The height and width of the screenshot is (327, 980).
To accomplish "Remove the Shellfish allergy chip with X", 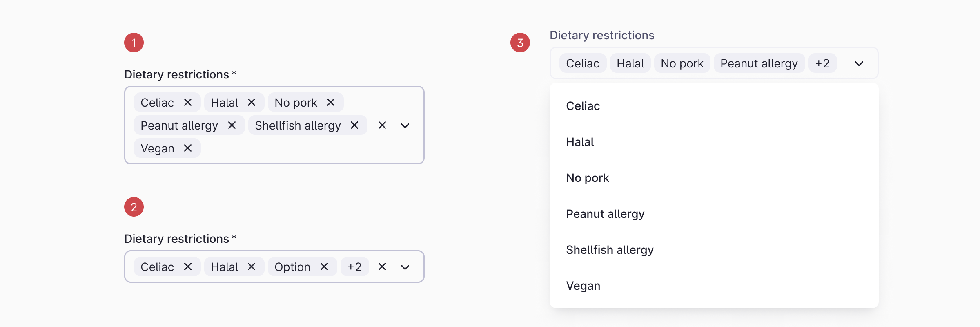I will click(x=354, y=125).
